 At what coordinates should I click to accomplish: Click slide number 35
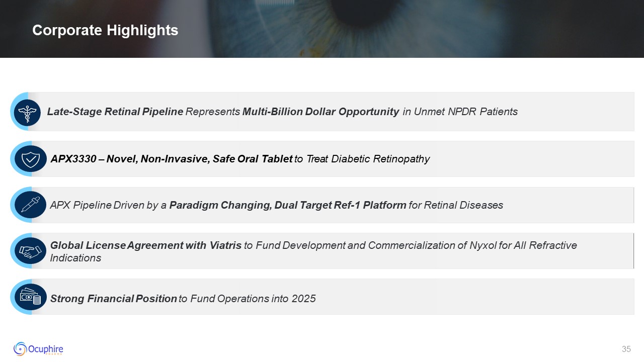pyautogui.click(x=626, y=349)
